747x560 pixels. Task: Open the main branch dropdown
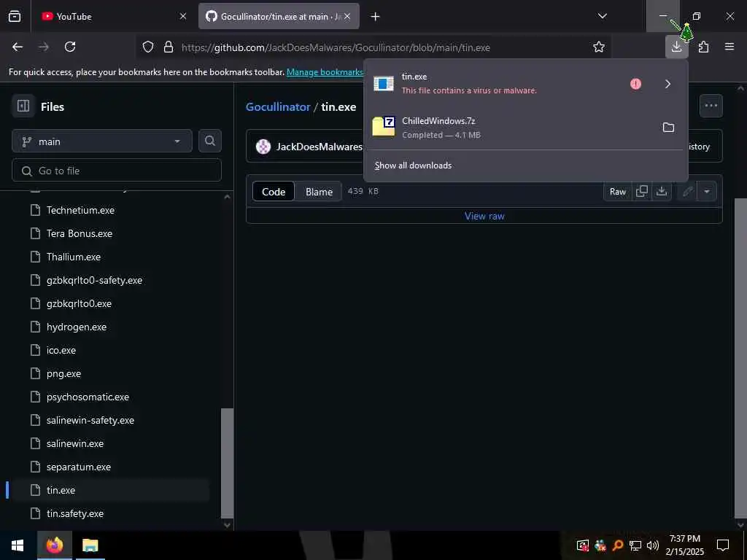click(102, 141)
